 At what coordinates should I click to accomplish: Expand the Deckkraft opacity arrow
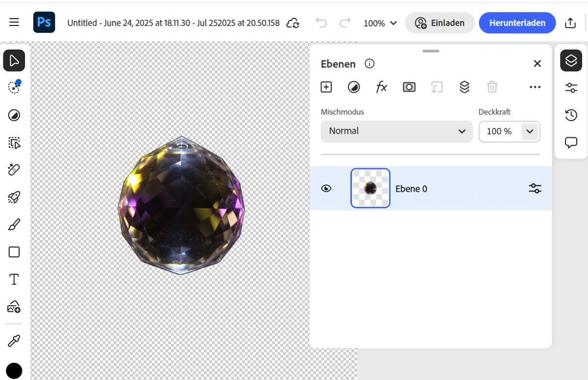pos(530,131)
